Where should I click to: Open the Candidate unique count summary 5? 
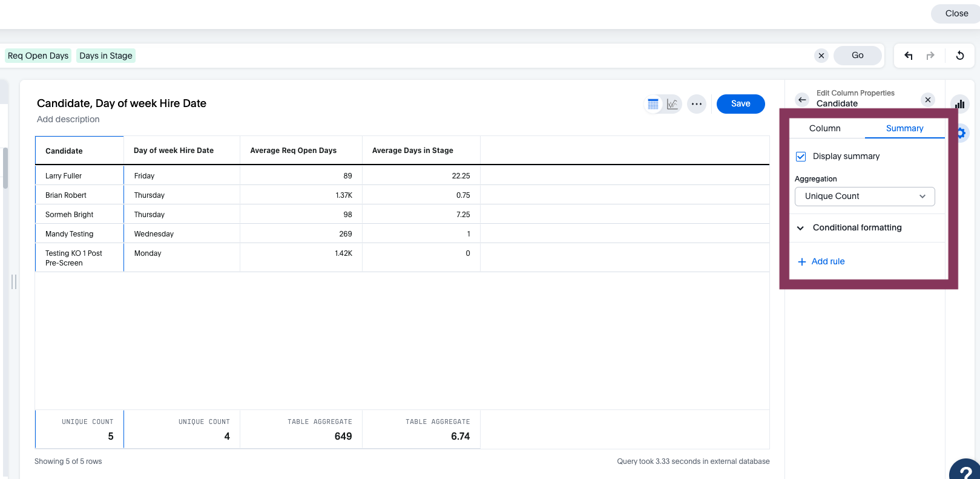79,429
